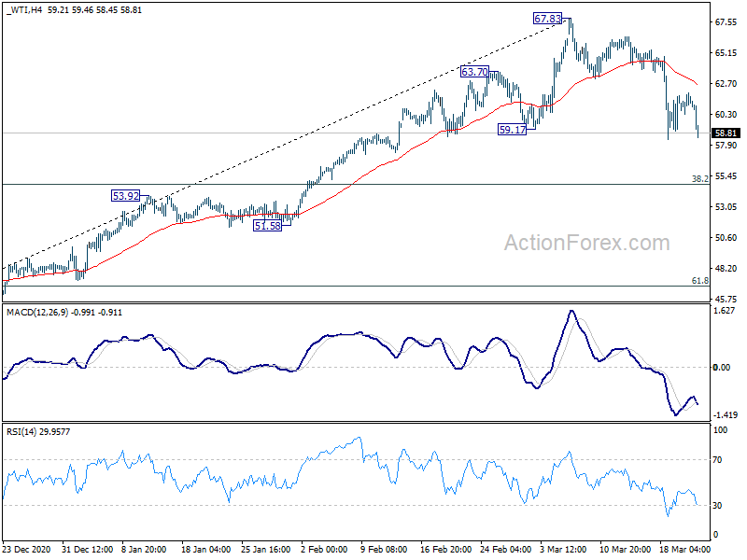Click the 3 Mar 12:00 date label
This screenshot has height=560, width=747.
563,549
